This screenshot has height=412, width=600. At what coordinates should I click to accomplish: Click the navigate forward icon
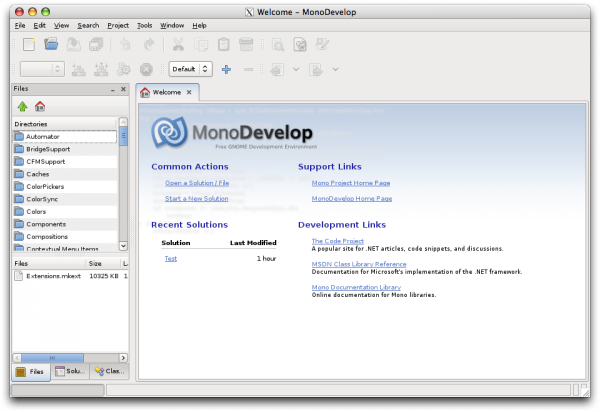coord(316,70)
